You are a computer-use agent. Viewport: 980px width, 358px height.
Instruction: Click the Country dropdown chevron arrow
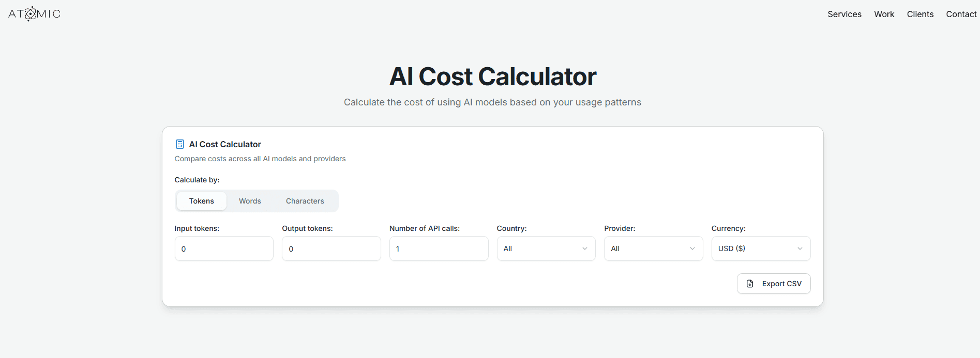(585, 248)
